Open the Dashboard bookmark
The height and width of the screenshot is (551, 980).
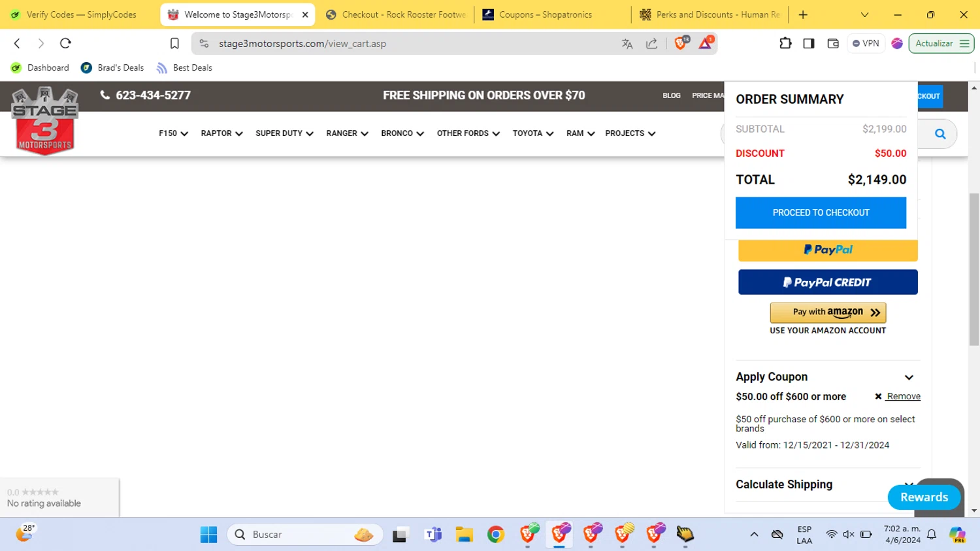click(x=40, y=68)
